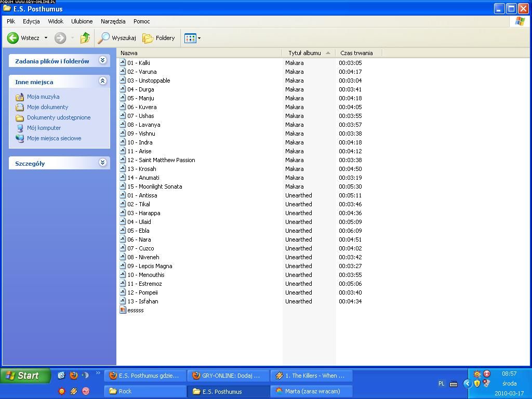532x399 pixels.
Task: Open the Wstecz history dropdown arrow
Action: (x=46, y=38)
